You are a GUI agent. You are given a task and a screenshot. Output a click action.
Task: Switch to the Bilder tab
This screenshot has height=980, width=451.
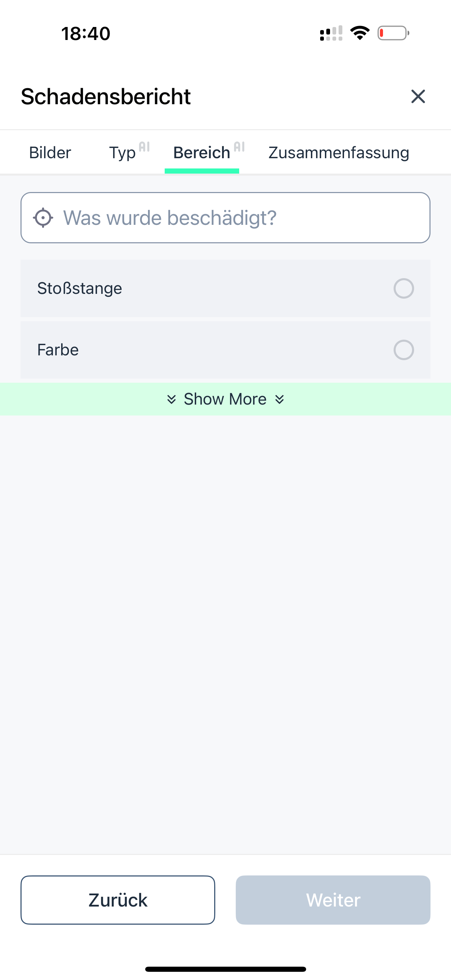pyautogui.click(x=50, y=152)
